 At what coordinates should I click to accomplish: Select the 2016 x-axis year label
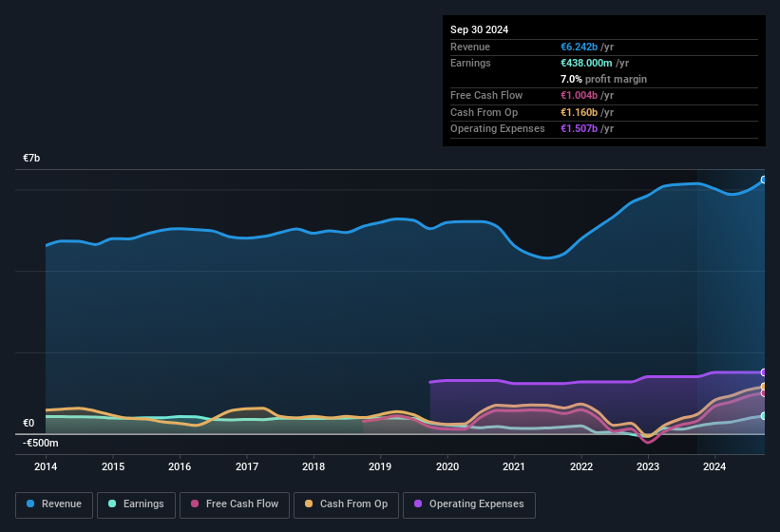[x=180, y=466]
